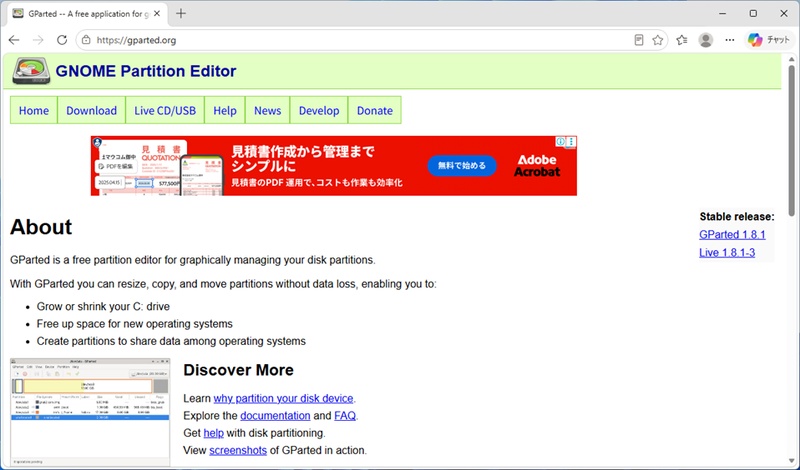Viewport: 800px width, 470px height.
Task: Open the Home menu item
Action: [34, 110]
